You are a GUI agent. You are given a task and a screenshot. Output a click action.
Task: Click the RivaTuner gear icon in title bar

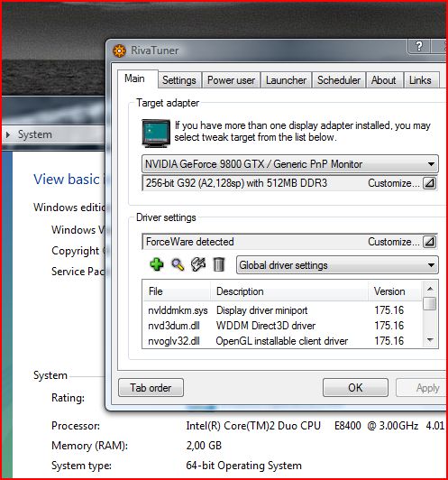119,51
